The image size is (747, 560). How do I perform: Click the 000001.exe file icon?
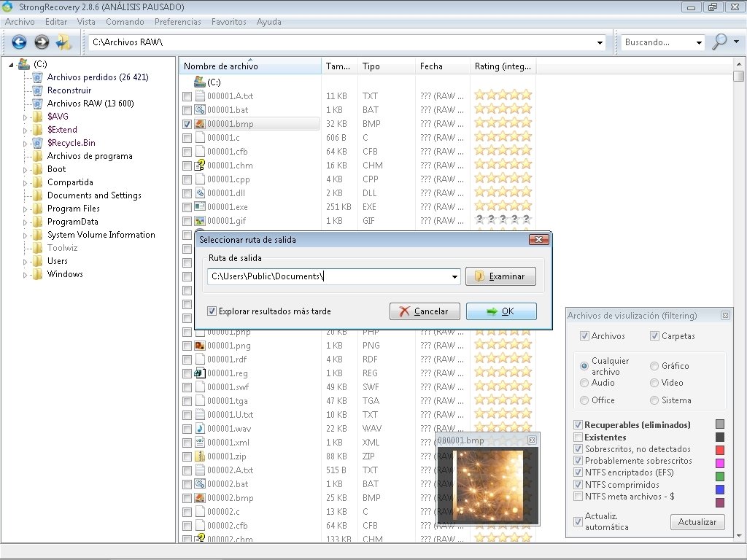(x=200, y=206)
